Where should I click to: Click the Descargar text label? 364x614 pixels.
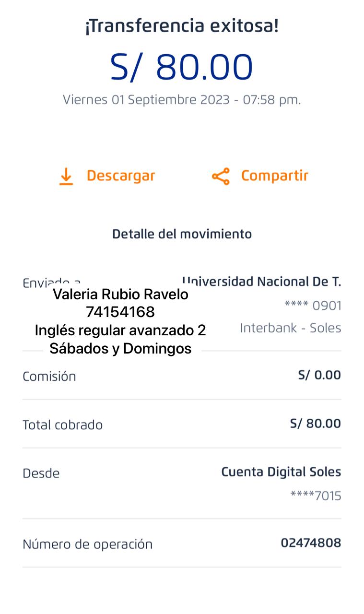(x=121, y=176)
